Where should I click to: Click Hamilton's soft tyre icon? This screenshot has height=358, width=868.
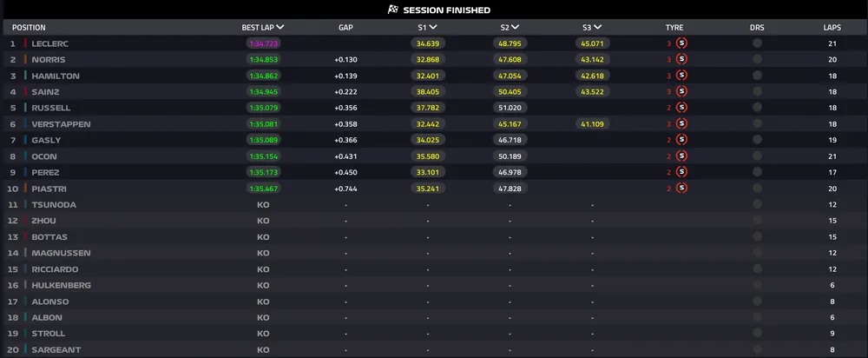pyautogui.click(x=681, y=76)
